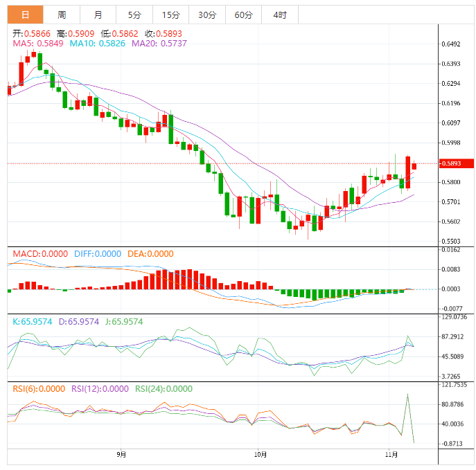
Task: Click the K:65.9574 indicator label
Action: [x=32, y=322]
